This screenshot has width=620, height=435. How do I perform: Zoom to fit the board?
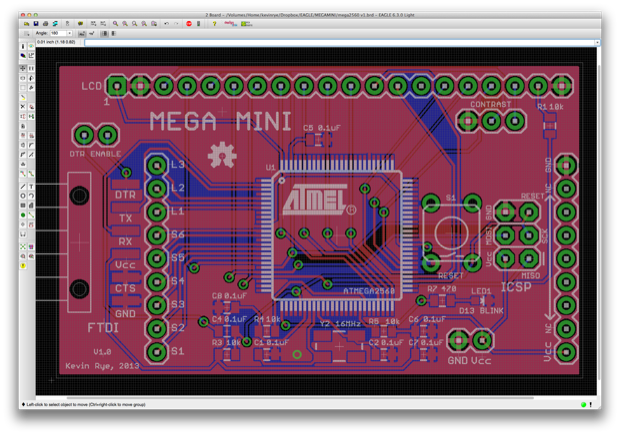click(x=115, y=24)
